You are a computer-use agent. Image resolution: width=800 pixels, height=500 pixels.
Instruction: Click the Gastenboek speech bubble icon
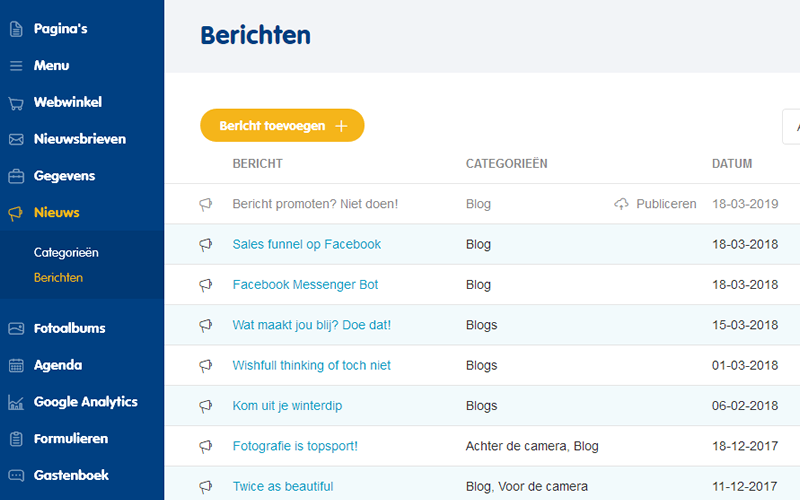tap(16, 476)
